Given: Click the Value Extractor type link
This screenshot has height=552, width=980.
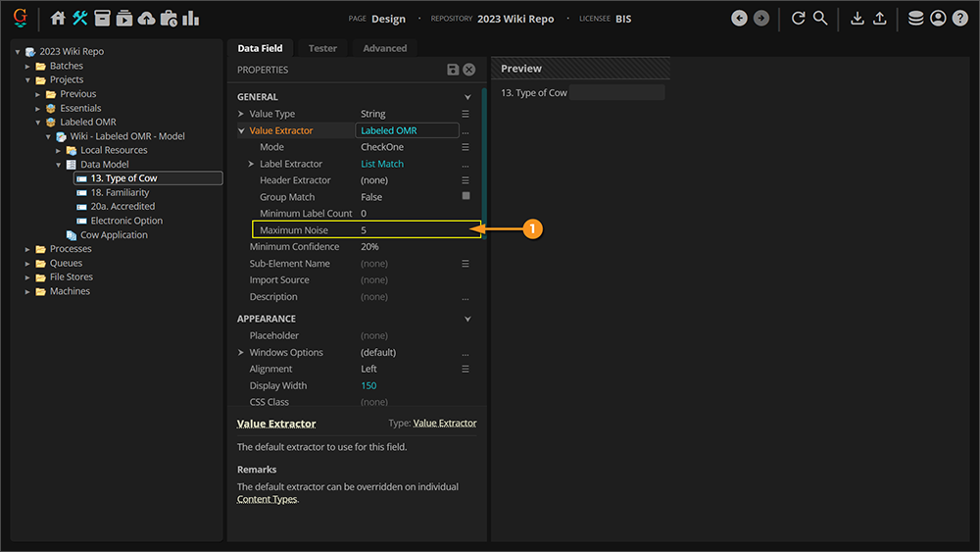Looking at the screenshot, I should click(x=445, y=424).
